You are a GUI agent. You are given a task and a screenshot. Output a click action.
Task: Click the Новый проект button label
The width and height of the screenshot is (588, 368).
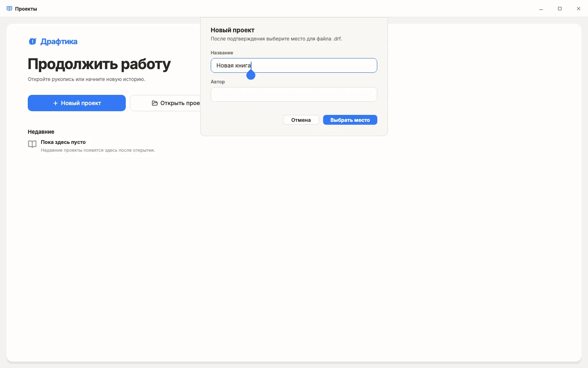81,103
